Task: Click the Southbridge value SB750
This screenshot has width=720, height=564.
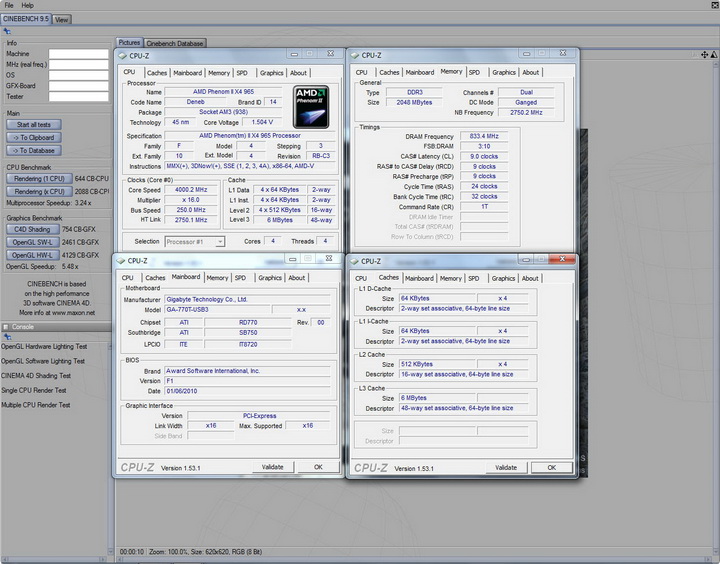Action: coord(248,333)
